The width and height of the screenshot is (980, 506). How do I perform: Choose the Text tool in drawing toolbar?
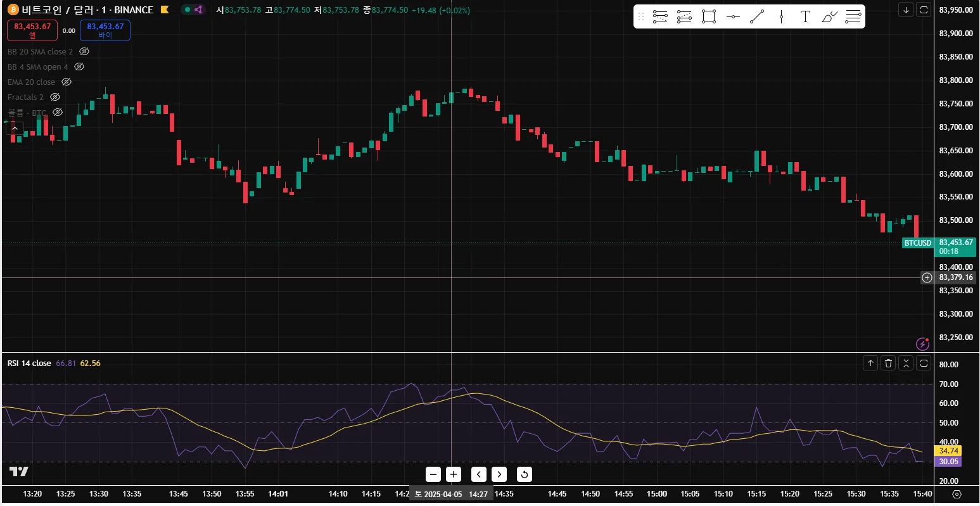(805, 17)
